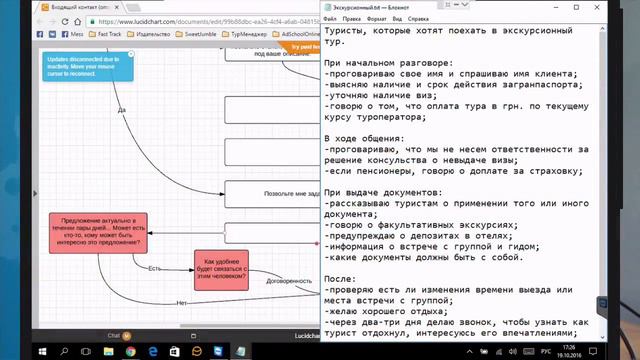Image resolution: width=640 pixels, height=360 pixels.
Task: Open the 'Издательство' bookmark folder
Action: [149, 34]
